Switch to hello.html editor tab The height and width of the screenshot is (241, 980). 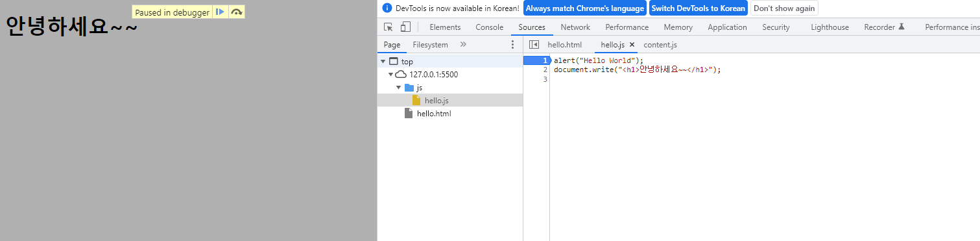(x=565, y=45)
